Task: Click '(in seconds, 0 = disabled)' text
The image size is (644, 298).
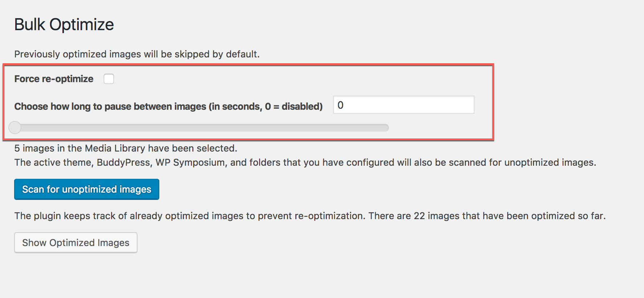Action: (x=266, y=106)
